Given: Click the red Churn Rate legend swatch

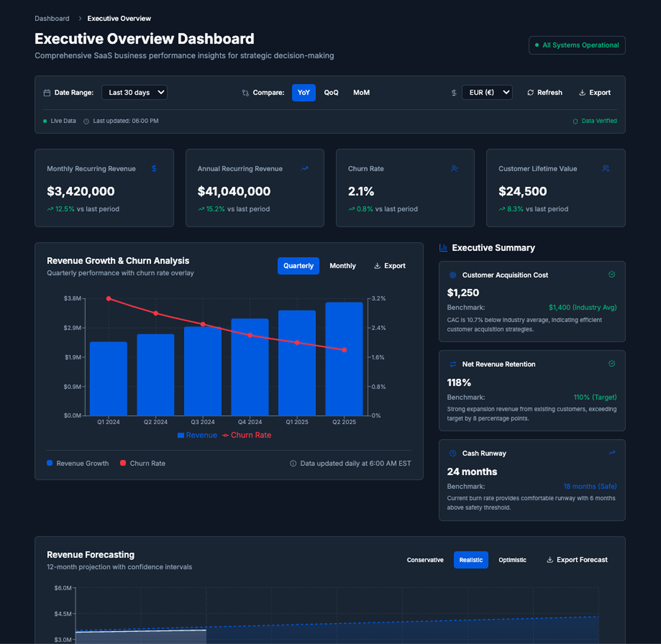Looking at the screenshot, I should pos(123,463).
